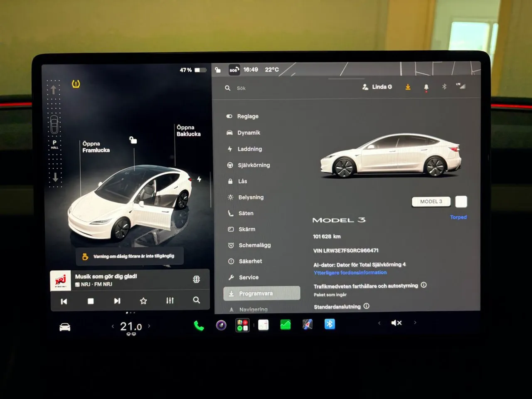This screenshot has width=532, height=399.
Task: Tap the 101 628 km odometer reading
Action: pyautogui.click(x=327, y=236)
